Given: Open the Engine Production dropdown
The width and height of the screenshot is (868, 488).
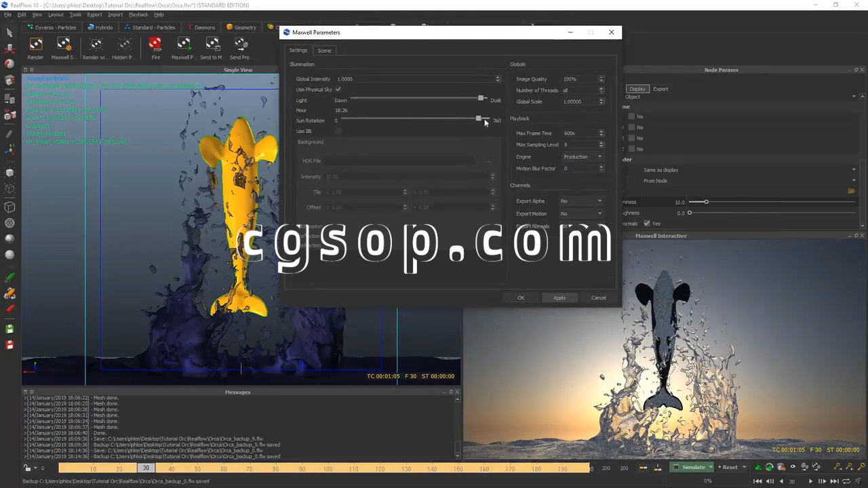Looking at the screenshot, I should pos(583,157).
